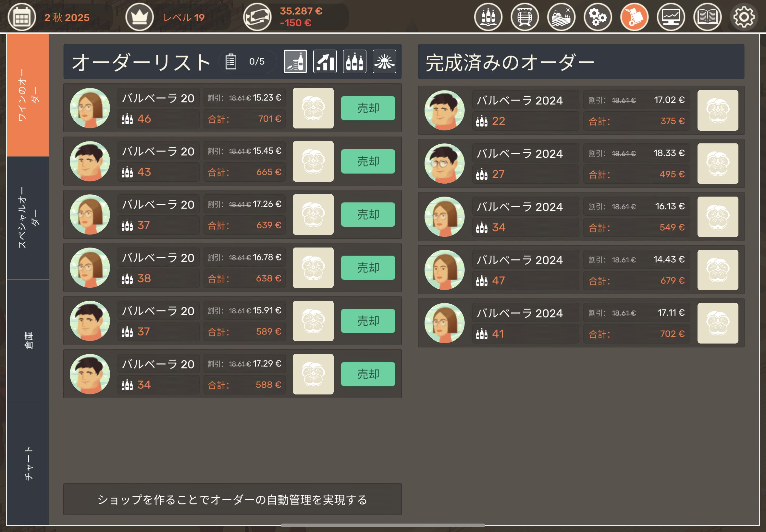Open the settings cog icon
Screen dimensions: 766x532
(744, 17)
